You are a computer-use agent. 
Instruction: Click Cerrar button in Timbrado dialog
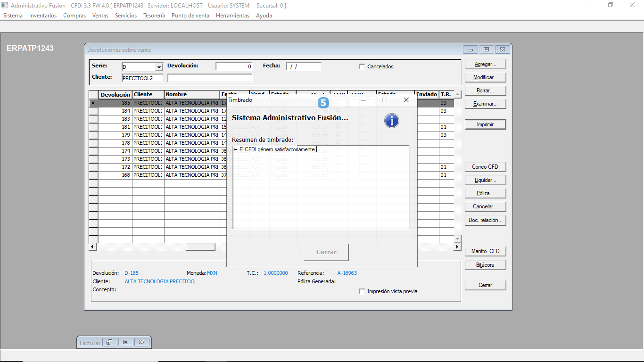[326, 252]
